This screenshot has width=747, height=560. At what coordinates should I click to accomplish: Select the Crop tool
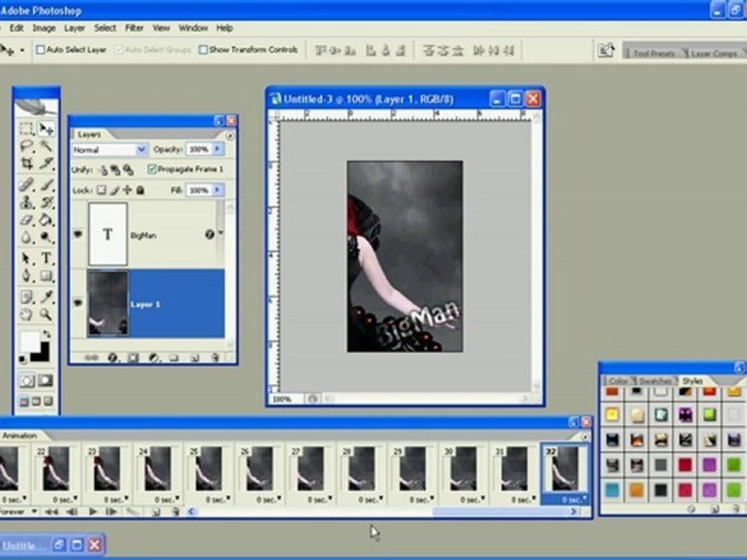[26, 163]
